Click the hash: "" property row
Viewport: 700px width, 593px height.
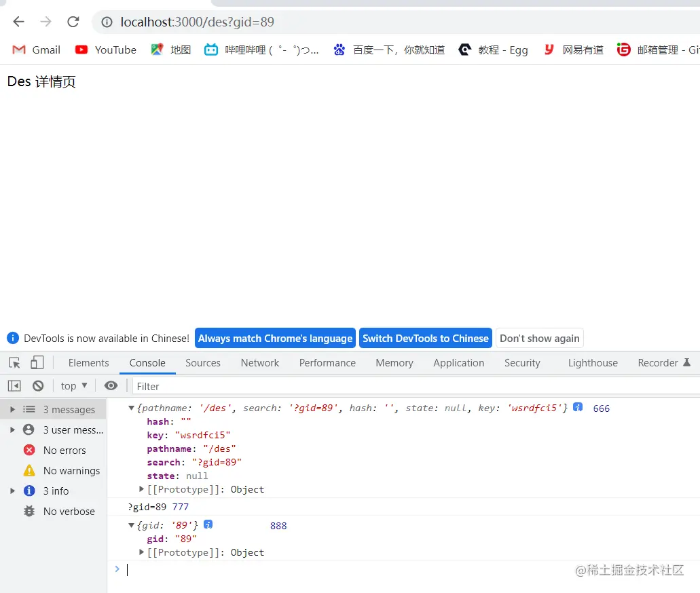[169, 421]
